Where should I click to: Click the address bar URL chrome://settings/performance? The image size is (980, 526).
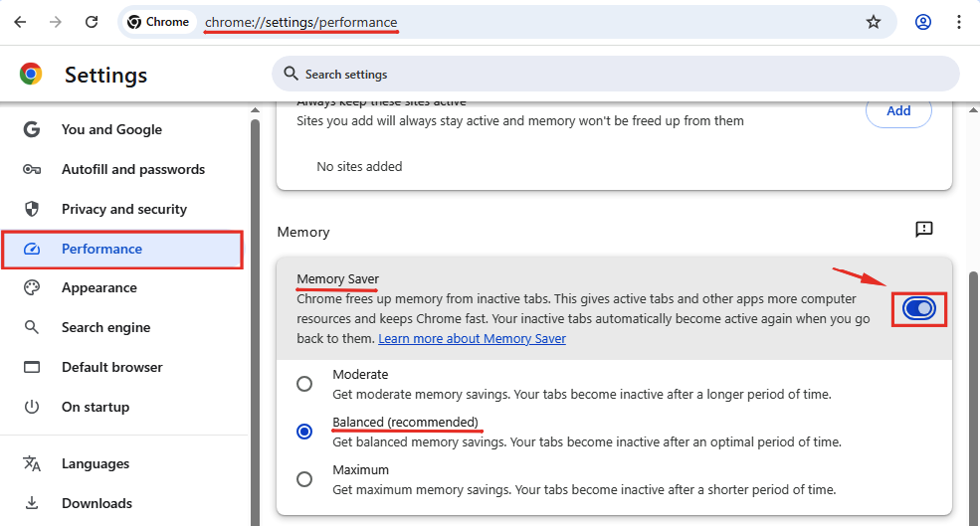[x=301, y=22]
